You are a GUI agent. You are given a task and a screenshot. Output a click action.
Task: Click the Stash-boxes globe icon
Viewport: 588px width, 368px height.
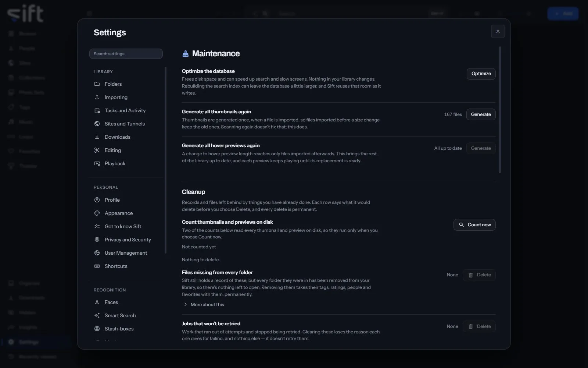point(97,329)
